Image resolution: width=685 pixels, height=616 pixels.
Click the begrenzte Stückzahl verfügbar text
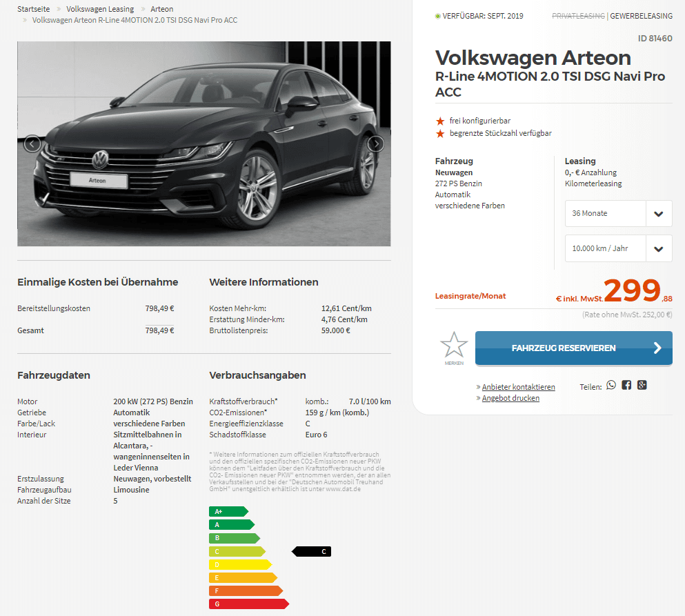point(501,133)
